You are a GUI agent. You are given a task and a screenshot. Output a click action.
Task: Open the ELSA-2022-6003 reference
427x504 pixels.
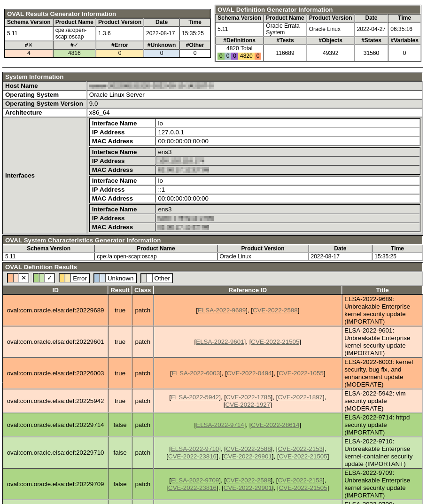pyautogui.click(x=196, y=373)
